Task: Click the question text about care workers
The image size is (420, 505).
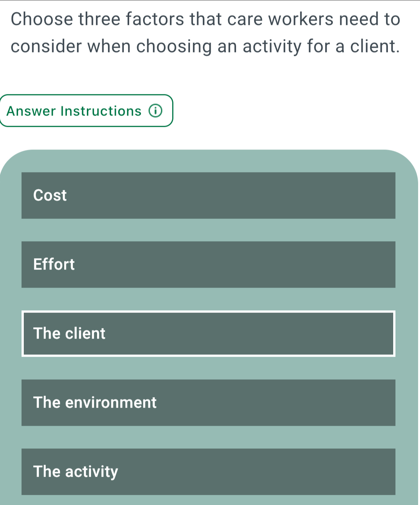Action: [x=205, y=32]
